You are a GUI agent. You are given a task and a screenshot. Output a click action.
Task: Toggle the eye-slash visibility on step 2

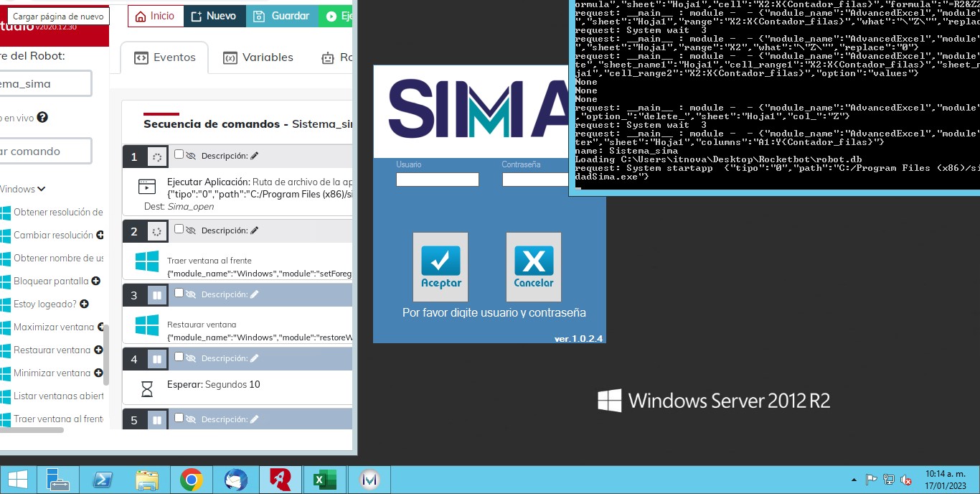(191, 230)
